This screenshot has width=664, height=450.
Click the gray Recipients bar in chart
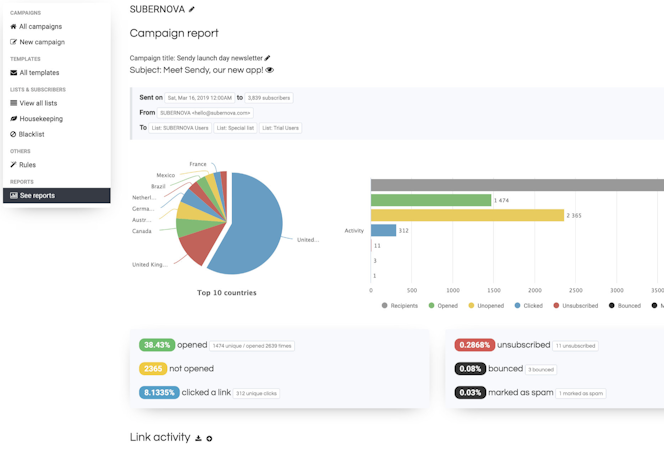pyautogui.click(x=517, y=185)
